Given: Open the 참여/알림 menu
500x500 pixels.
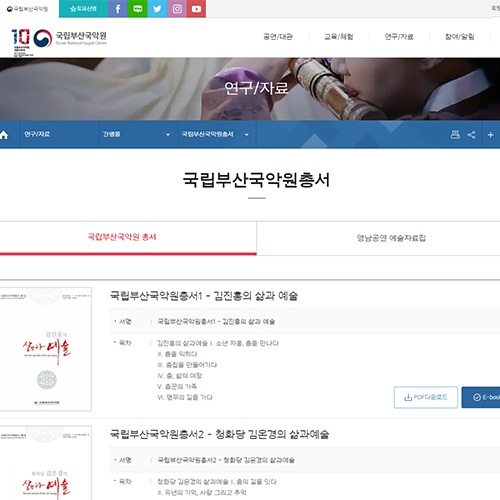Looking at the screenshot, I should (459, 37).
